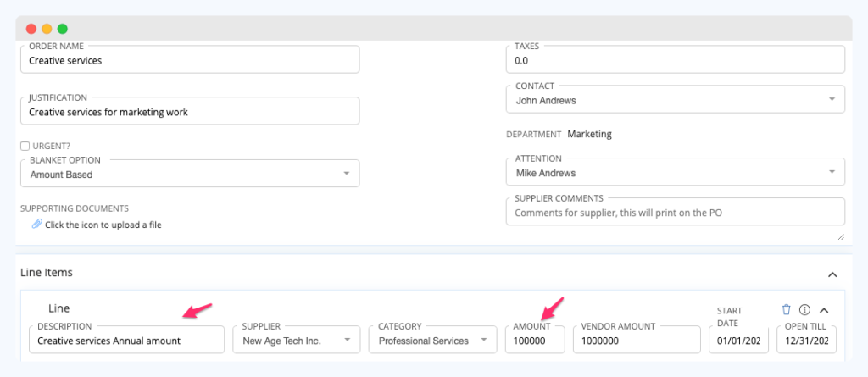868x377 pixels.
Task: Delete the line item with trash icon
Action: coord(786,309)
